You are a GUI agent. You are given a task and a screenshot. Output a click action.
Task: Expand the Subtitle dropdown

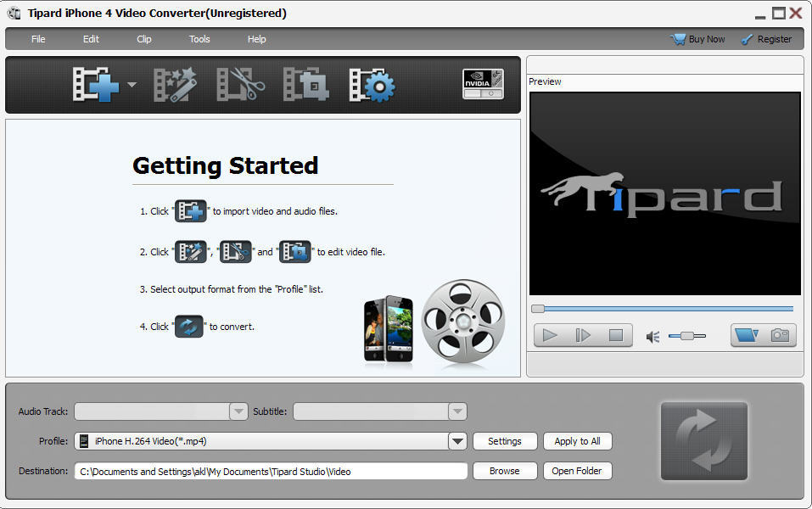coord(457,411)
